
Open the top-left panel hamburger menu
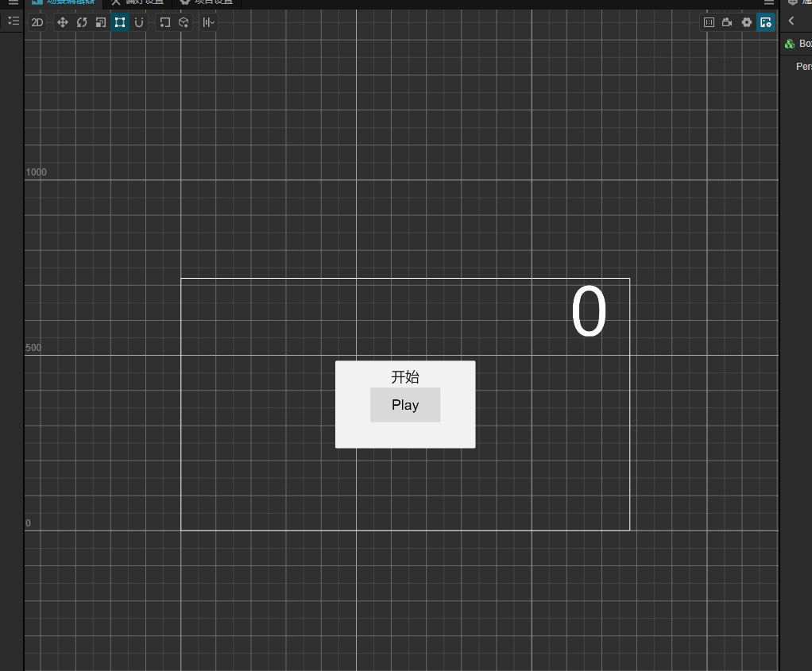coord(14,2)
